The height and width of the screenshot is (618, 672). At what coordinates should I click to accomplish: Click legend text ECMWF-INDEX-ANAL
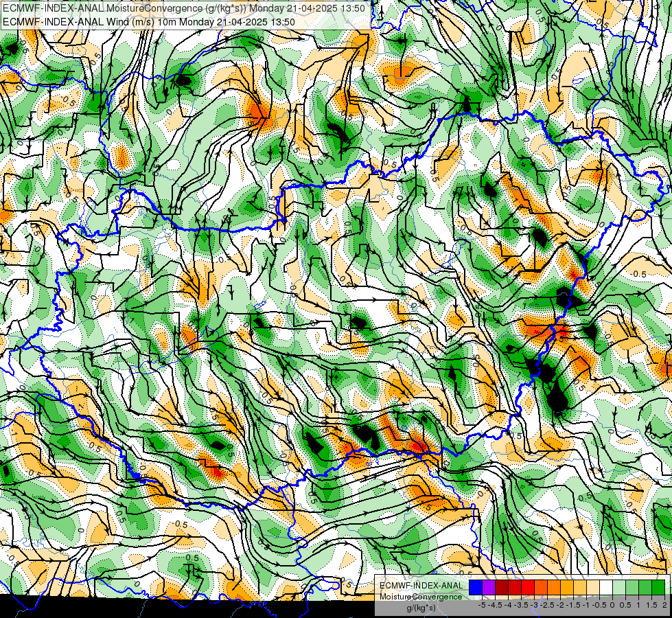pyautogui.click(x=421, y=586)
